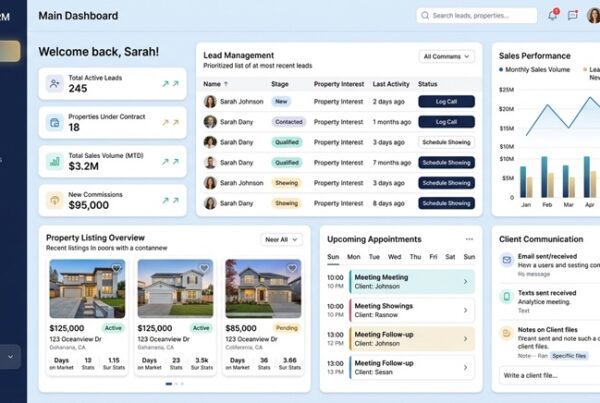Viewport: 600px width, 403px height.
Task: Click the Properties Under Contract icon
Action: (x=55, y=122)
